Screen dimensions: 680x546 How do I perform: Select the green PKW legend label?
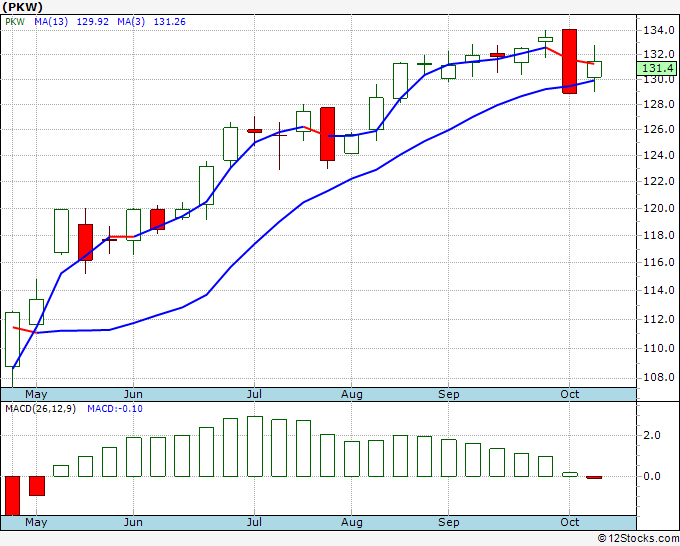[x=15, y=22]
